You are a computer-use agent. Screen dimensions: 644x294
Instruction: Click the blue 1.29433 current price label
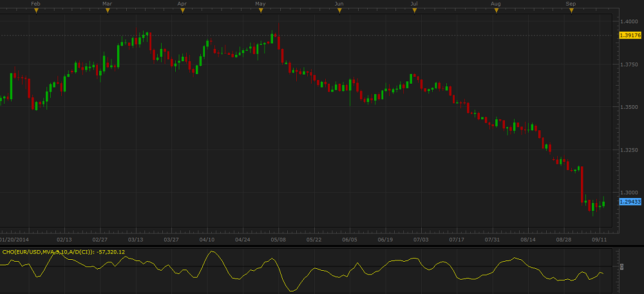[x=630, y=202]
